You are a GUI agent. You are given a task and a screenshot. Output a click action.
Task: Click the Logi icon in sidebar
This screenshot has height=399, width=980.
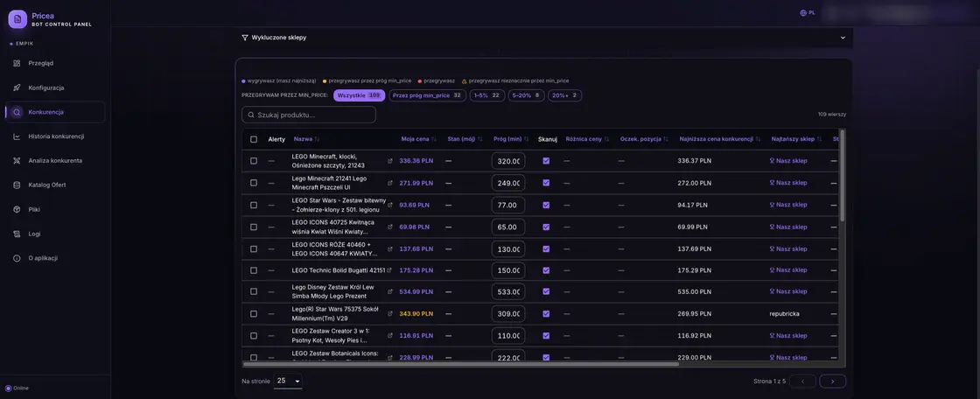[17, 234]
